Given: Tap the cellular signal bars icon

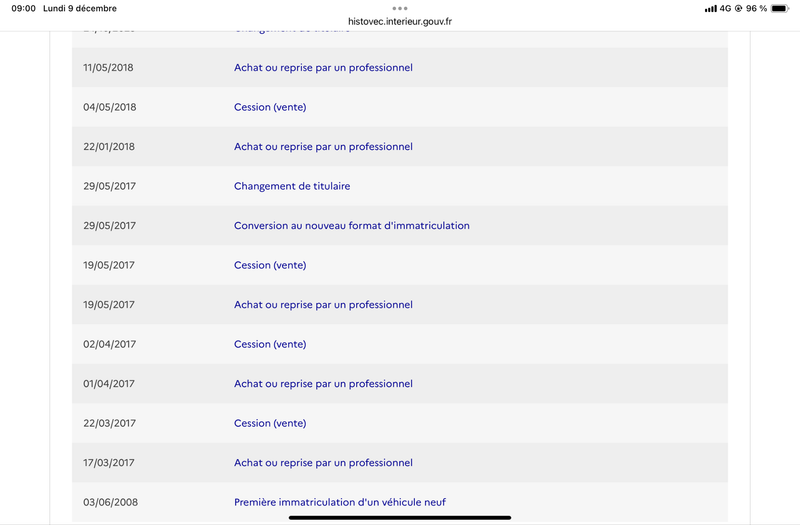Looking at the screenshot, I should pos(711,9).
